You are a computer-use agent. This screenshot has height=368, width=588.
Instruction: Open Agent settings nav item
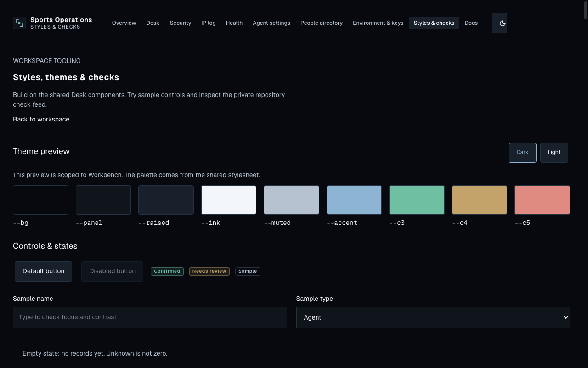(x=271, y=23)
